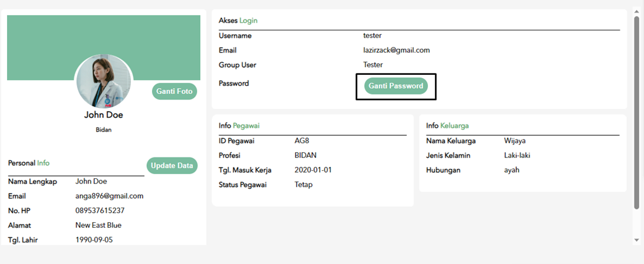This screenshot has width=644, height=264.
Task: Click the Personal Info heading
Action: (29, 163)
